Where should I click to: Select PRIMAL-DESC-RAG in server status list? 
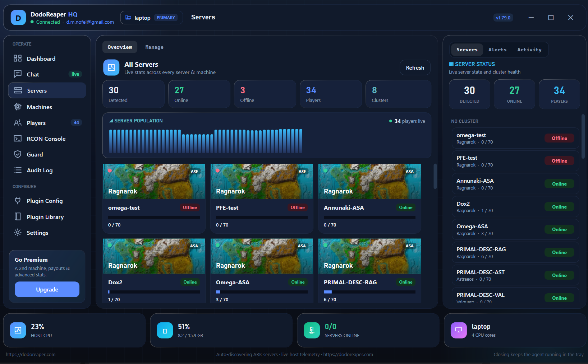click(x=515, y=252)
